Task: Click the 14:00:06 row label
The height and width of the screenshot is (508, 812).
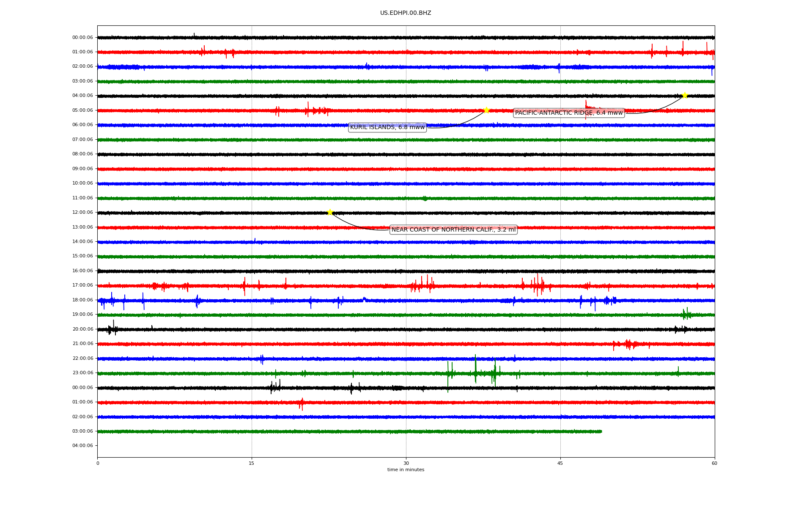Action: click(x=82, y=241)
